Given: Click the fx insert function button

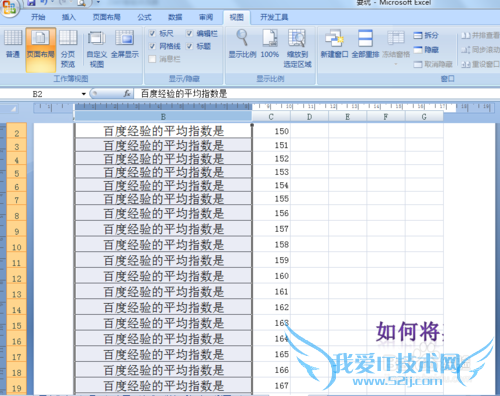Looking at the screenshot, I should click(x=127, y=94).
